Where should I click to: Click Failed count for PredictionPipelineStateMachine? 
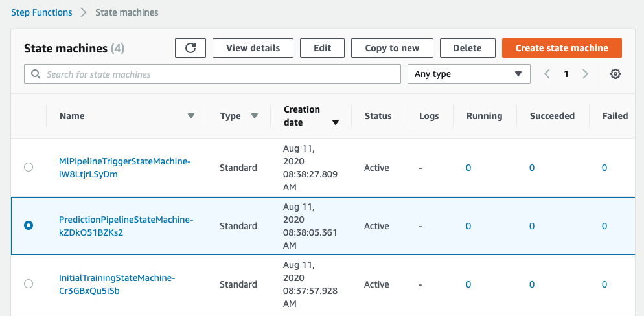pos(604,226)
